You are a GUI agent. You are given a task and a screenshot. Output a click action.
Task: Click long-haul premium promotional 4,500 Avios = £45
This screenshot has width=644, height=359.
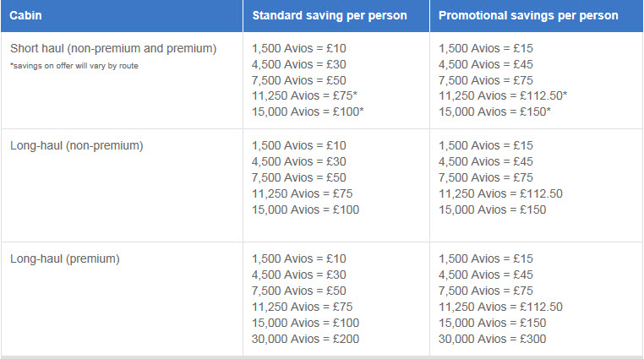pyautogui.click(x=485, y=275)
